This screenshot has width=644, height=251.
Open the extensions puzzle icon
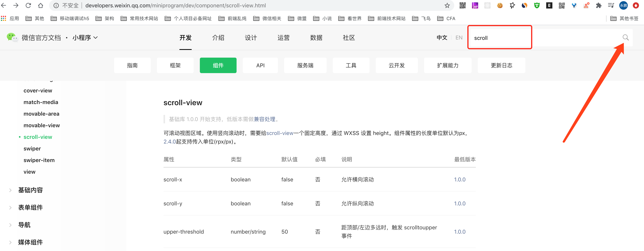coord(599,5)
